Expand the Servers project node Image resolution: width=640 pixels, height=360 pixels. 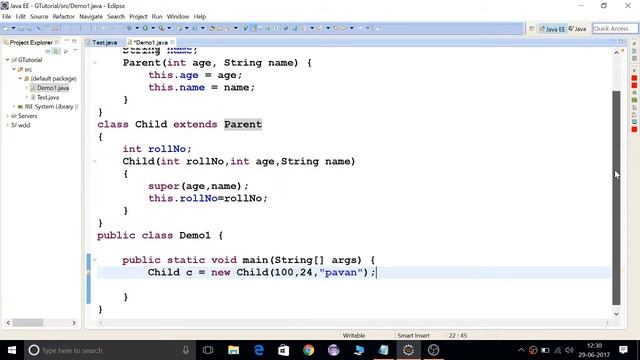coord(7,116)
